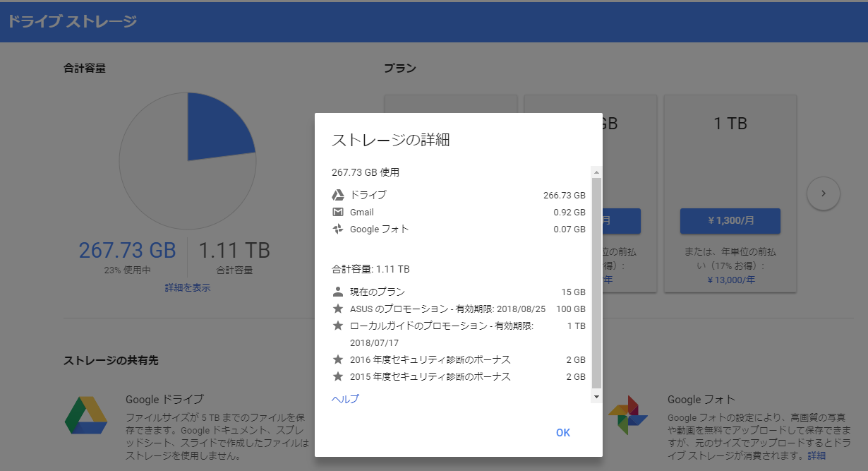Click the 2015 年度セキュリティ診断のボーナス row
The image size is (868, 471).
pyautogui.click(x=459, y=376)
